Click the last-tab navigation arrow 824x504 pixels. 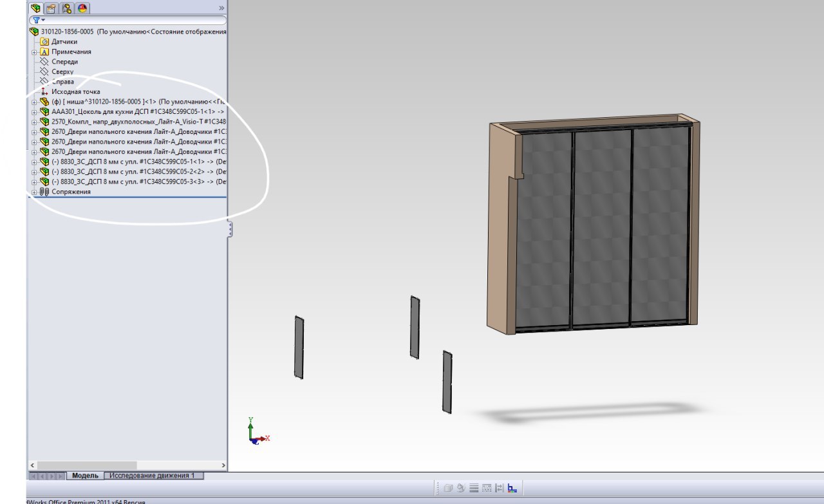pos(61,476)
